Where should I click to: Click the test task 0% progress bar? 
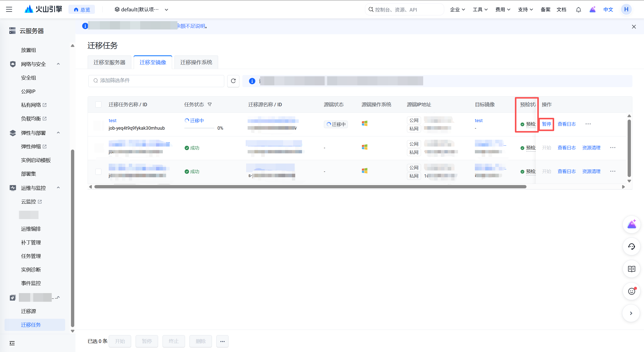click(199, 128)
